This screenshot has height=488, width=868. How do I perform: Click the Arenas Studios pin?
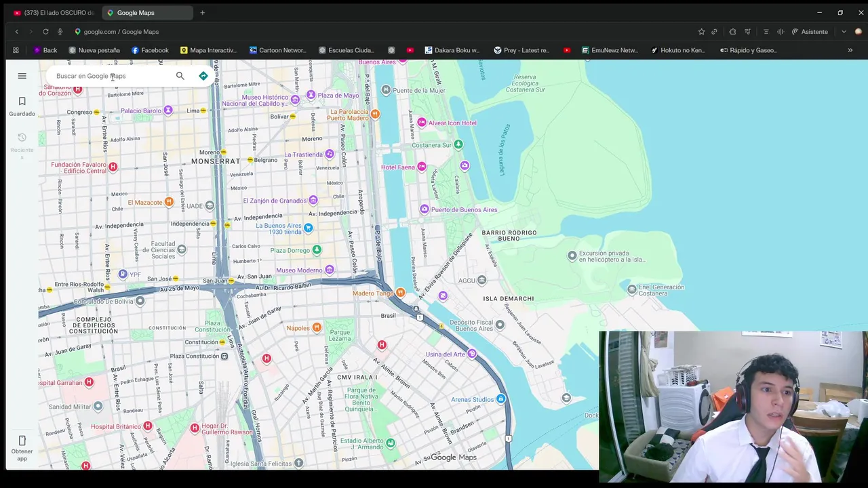500,399
